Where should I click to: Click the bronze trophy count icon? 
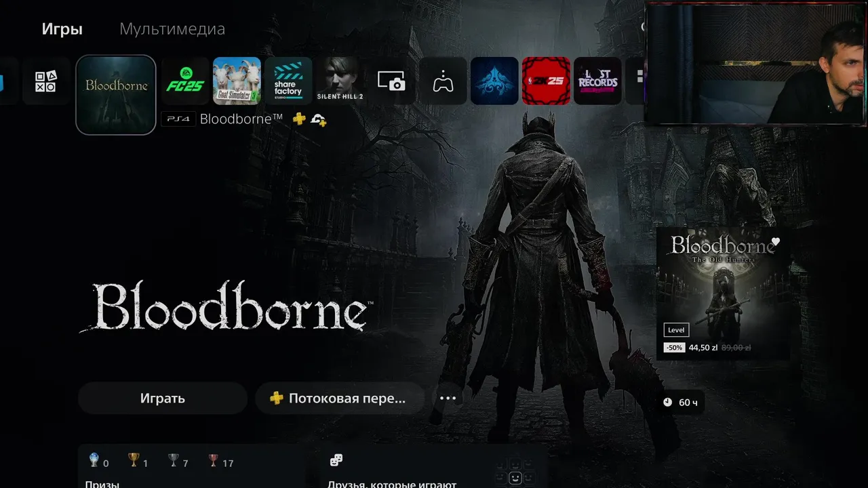click(214, 461)
